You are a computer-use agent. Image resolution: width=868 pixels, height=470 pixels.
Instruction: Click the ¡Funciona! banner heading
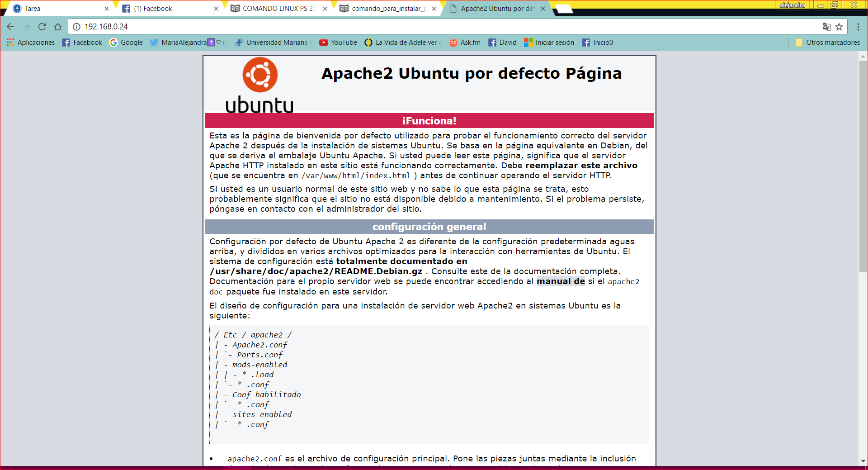[429, 121]
